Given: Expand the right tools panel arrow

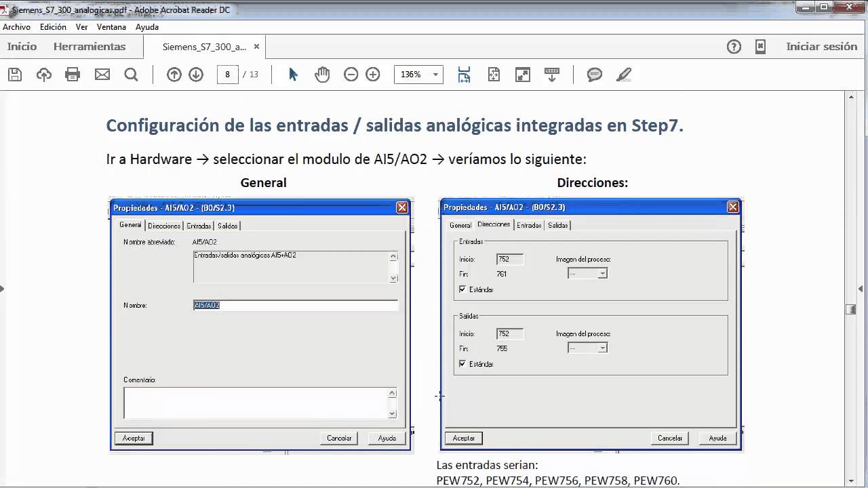Looking at the screenshot, I should [861, 289].
